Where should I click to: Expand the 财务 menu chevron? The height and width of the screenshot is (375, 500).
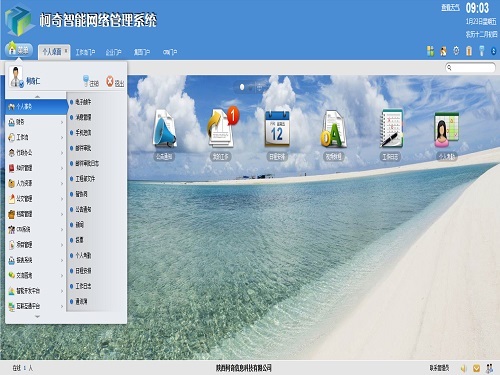62,122
